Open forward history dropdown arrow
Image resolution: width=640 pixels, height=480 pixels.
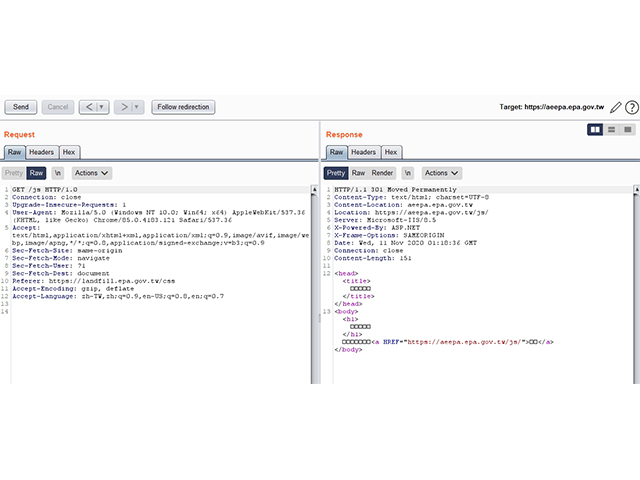[137, 107]
